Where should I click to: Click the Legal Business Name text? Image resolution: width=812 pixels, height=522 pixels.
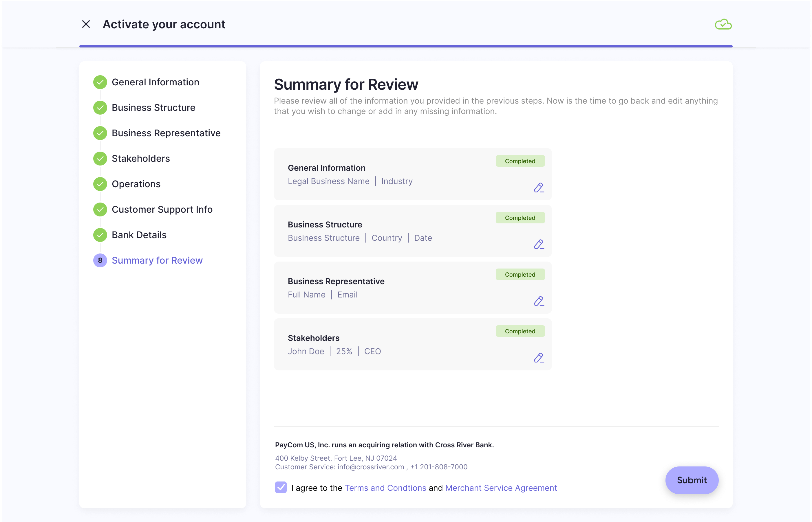pos(328,181)
